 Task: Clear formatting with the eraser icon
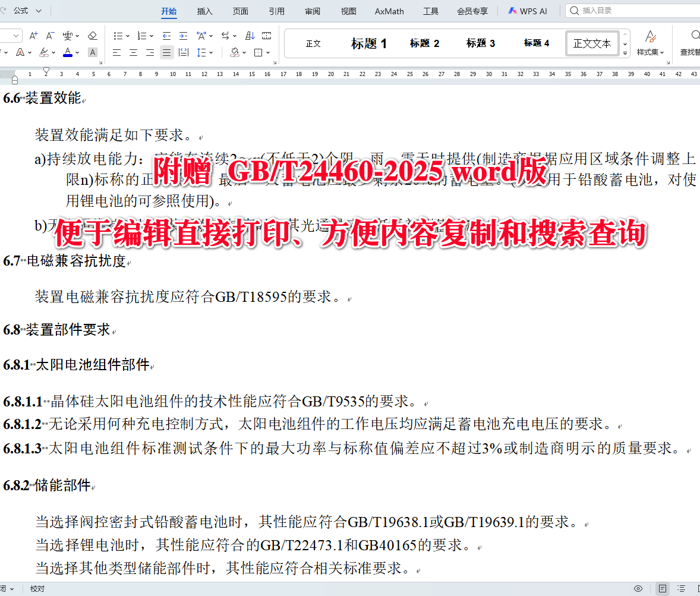pyautogui.click(x=93, y=36)
